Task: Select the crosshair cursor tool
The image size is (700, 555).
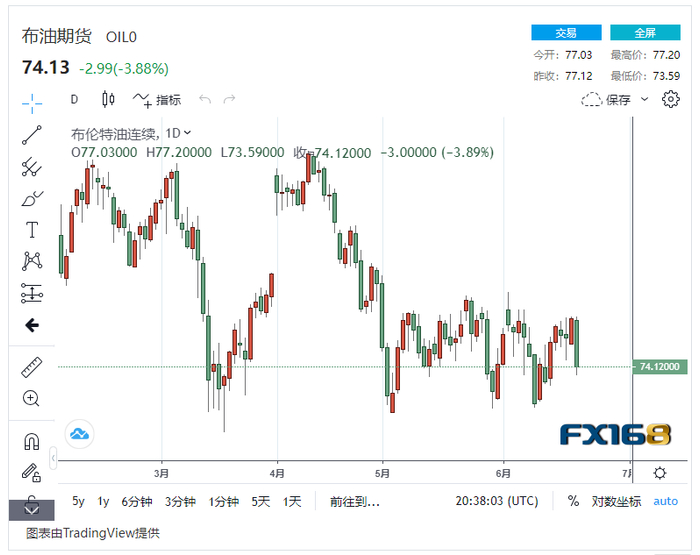Action: 32,102
